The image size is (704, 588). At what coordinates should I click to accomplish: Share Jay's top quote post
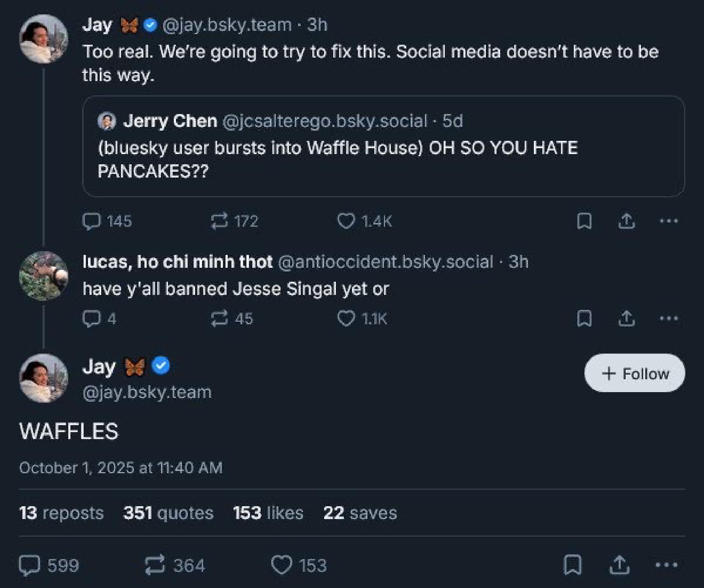click(627, 221)
